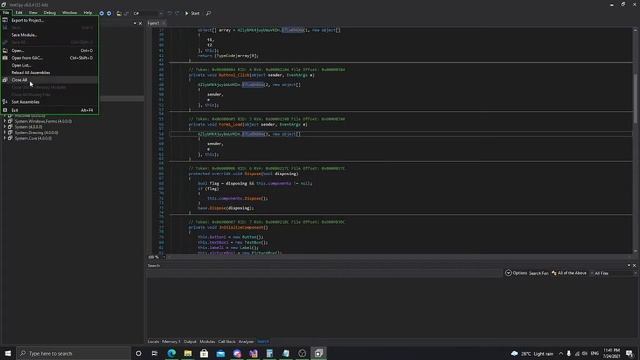Image resolution: width=640 pixels, height=360 pixels.
Task: Switch to the Form1 document tab
Action: coord(153,23)
